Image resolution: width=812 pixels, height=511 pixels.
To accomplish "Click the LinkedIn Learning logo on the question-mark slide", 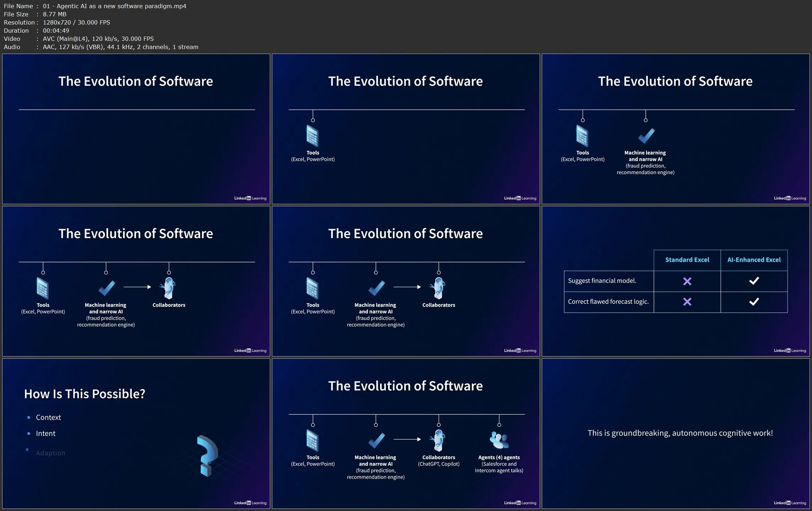I will 250,503.
